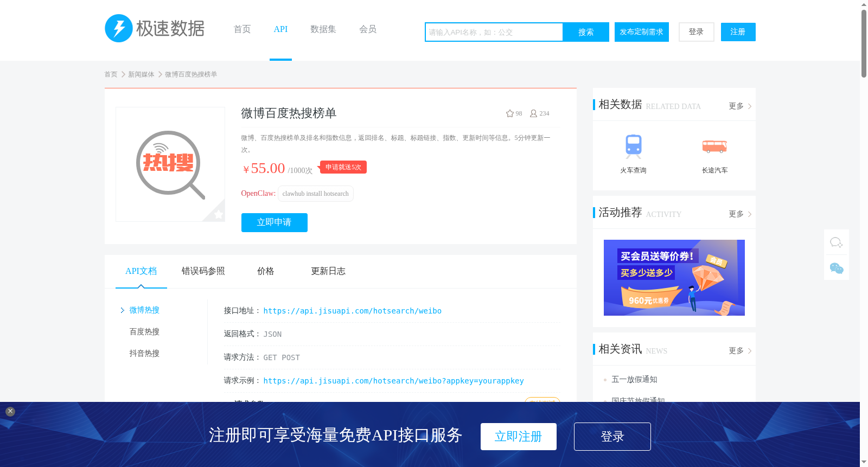This screenshot has width=868, height=467.
Task: Click the page vertical scrollbar thumb
Action: [864, 43]
